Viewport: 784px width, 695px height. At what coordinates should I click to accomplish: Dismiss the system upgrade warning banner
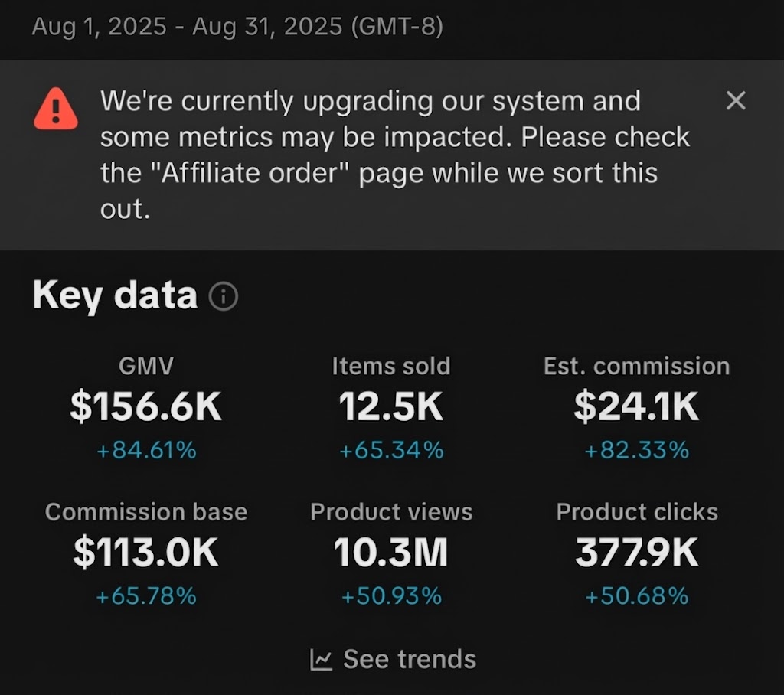tap(737, 100)
